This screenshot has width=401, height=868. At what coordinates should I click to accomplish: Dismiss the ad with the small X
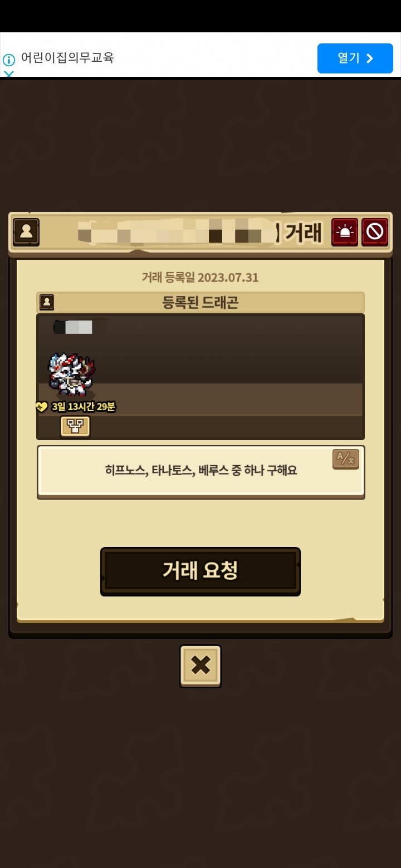click(x=9, y=73)
